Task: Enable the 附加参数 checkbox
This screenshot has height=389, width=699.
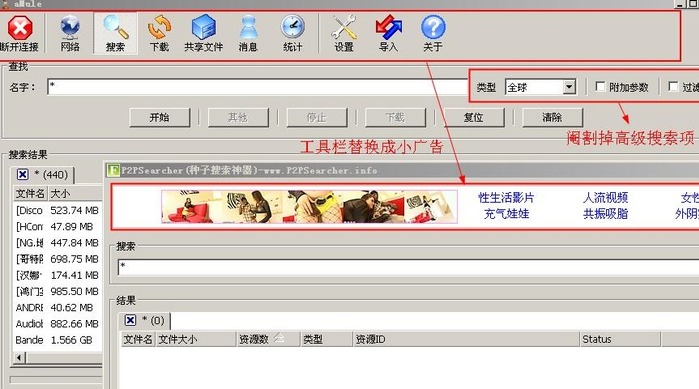Action: pos(600,86)
